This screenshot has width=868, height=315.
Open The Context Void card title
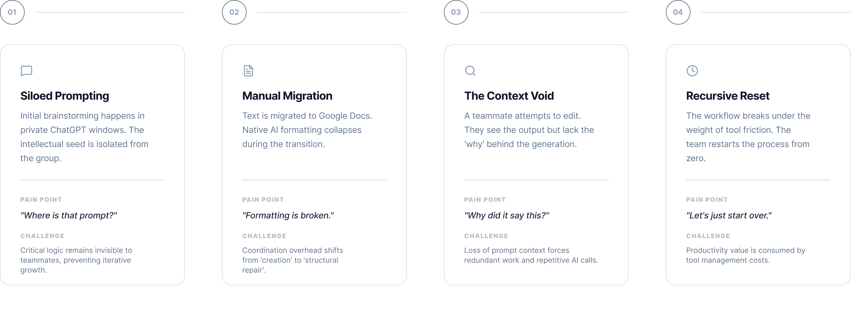click(509, 96)
